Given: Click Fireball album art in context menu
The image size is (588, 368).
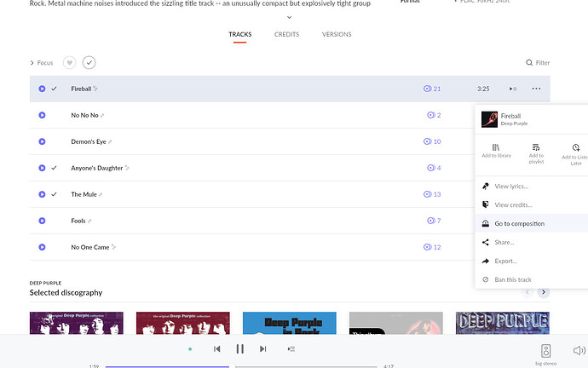Looking at the screenshot, I should (489, 119).
